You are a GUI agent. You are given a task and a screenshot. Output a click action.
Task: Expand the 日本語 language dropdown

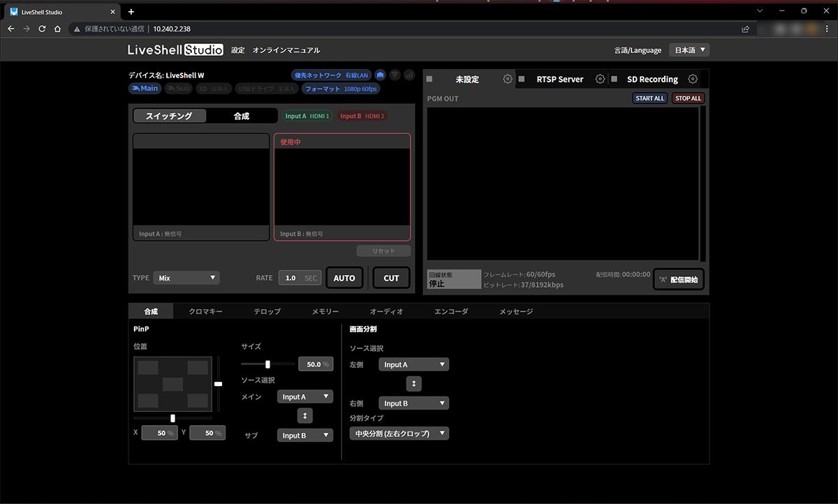pyautogui.click(x=689, y=50)
